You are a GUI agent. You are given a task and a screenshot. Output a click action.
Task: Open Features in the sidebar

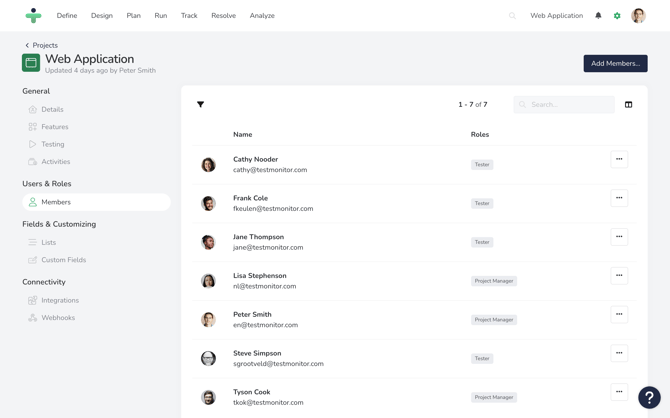(55, 127)
